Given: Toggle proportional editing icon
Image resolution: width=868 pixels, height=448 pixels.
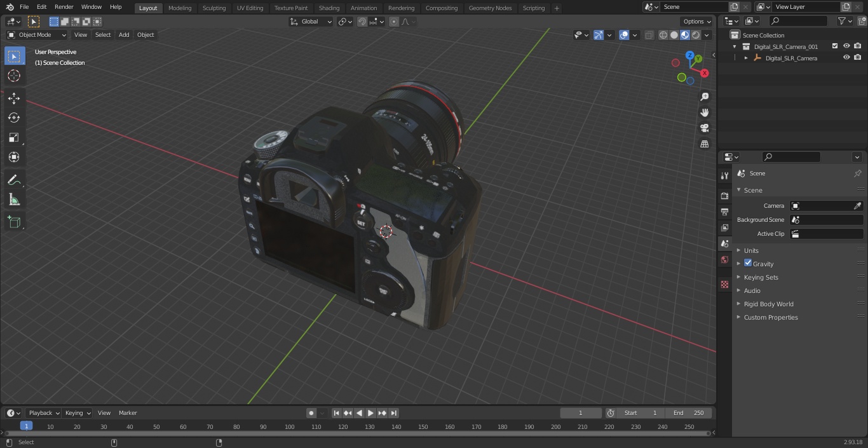Looking at the screenshot, I should point(394,22).
